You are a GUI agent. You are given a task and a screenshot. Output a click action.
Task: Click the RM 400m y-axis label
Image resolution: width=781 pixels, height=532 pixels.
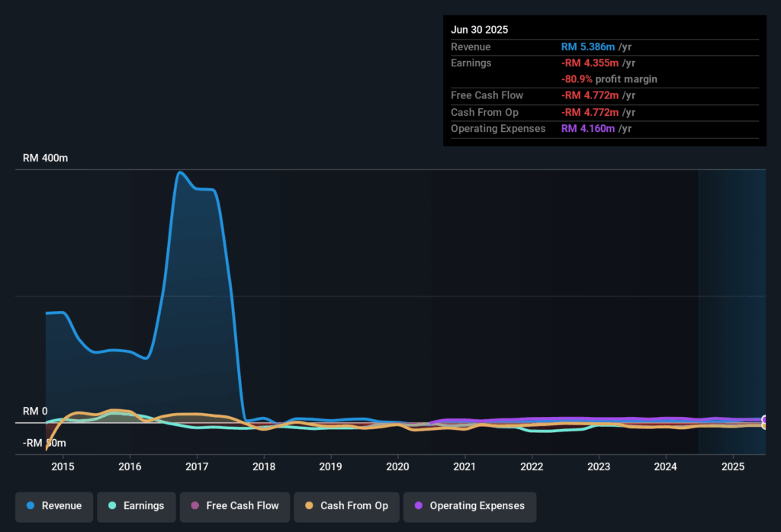[x=45, y=159]
